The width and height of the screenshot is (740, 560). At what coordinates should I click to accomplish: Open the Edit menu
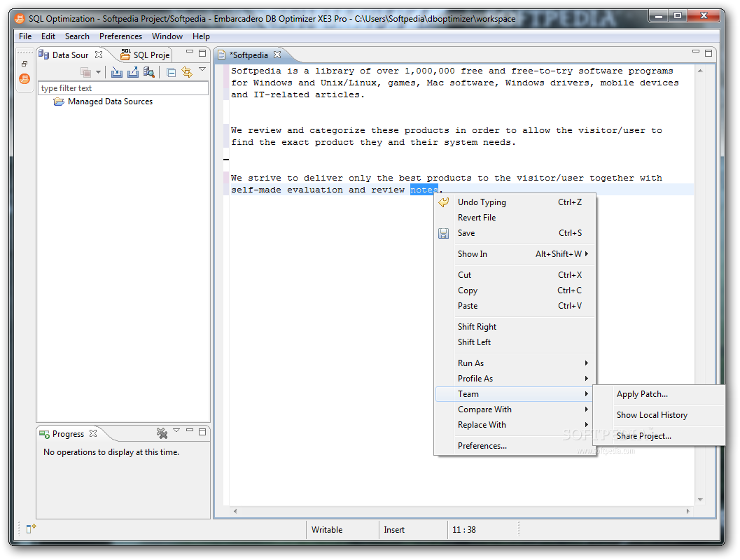[x=48, y=36]
